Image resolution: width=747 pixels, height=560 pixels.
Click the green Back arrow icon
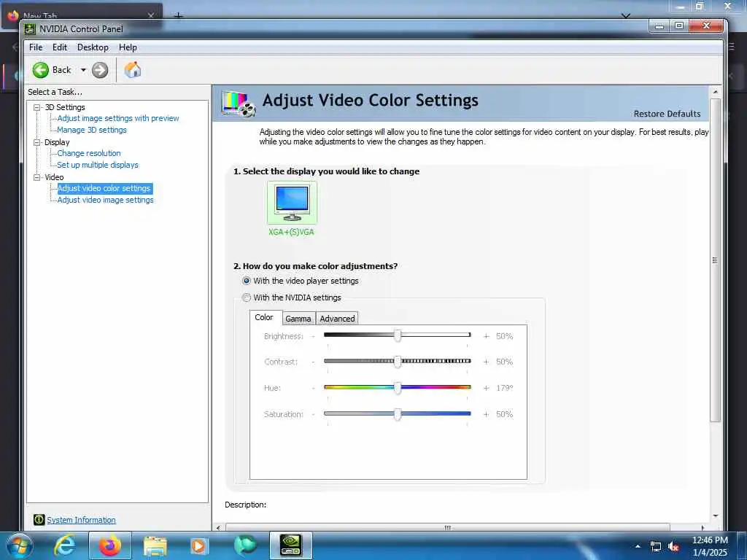(x=41, y=70)
